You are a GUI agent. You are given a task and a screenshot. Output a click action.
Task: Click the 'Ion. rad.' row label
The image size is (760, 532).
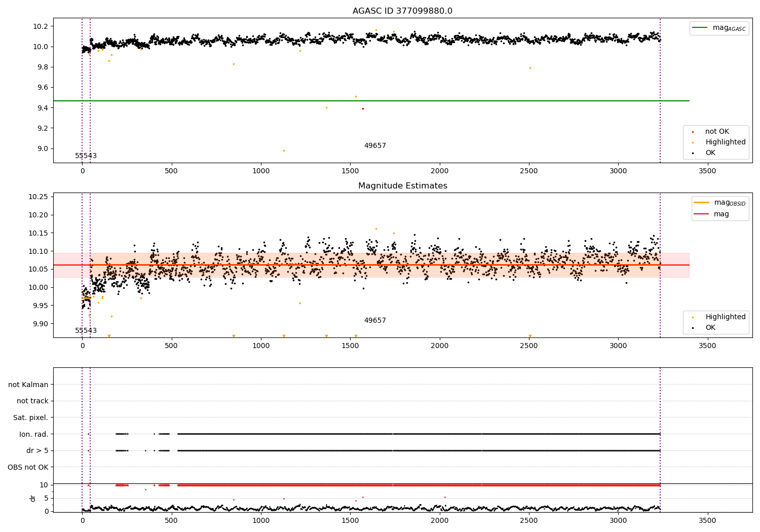point(34,434)
